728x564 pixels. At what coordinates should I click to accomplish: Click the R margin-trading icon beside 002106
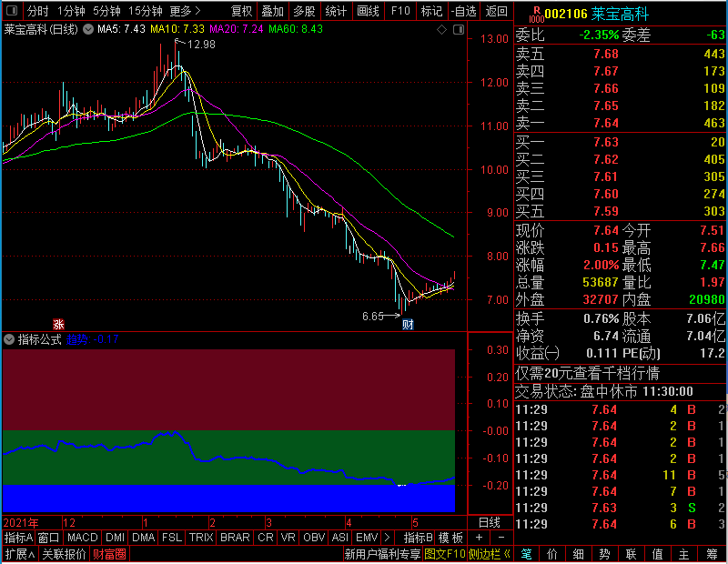(x=537, y=14)
